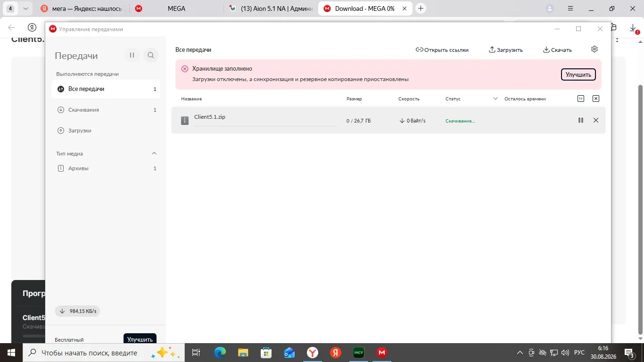The width and height of the screenshot is (644, 362).
Task: Open the volume control in tray
Action: (565, 353)
